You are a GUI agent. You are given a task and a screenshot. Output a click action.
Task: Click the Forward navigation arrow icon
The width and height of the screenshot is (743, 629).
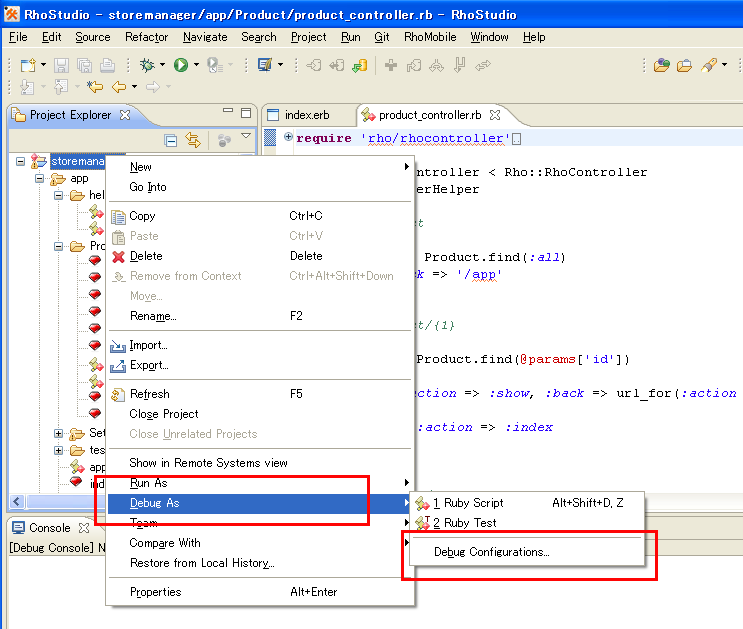click(x=153, y=87)
